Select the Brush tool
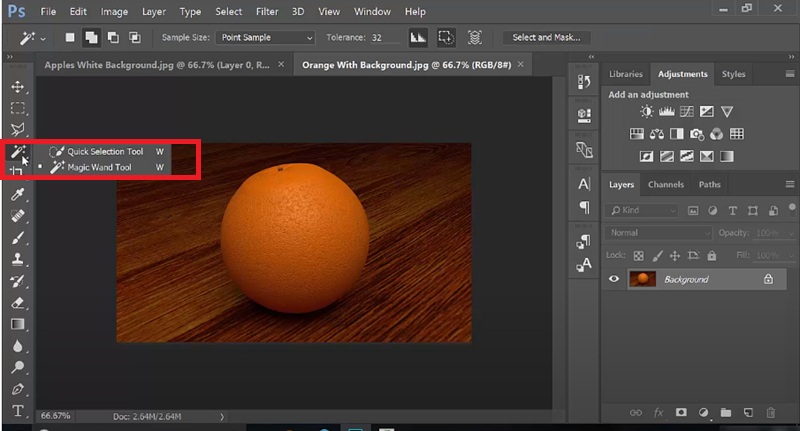Viewport: 800px width, 431px height. pos(17,238)
